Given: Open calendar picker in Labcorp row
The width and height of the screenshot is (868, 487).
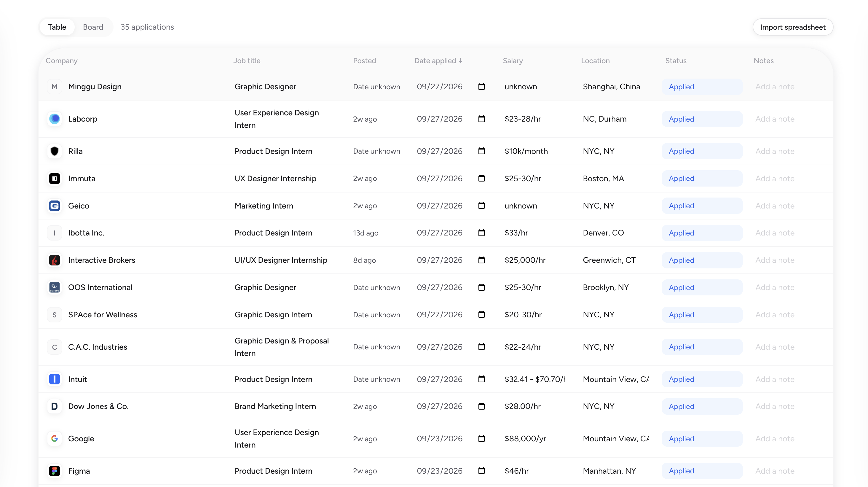Looking at the screenshot, I should coord(481,119).
